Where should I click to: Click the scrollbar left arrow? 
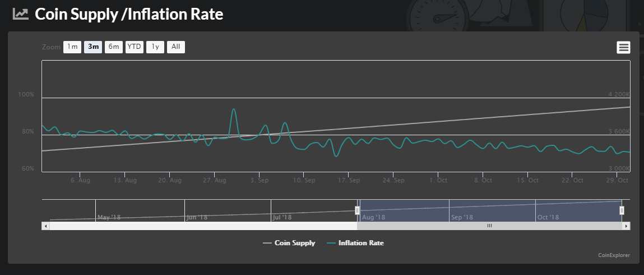coord(45,226)
